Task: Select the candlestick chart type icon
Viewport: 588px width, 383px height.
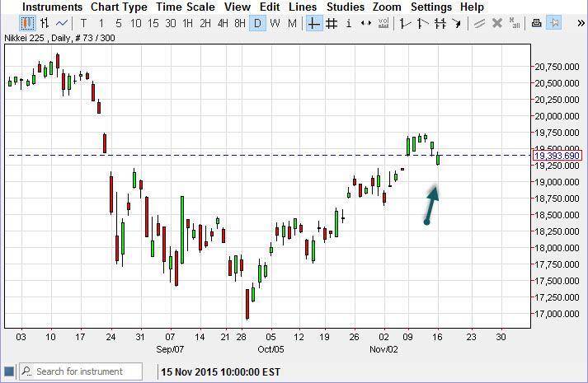Action: coord(26,23)
